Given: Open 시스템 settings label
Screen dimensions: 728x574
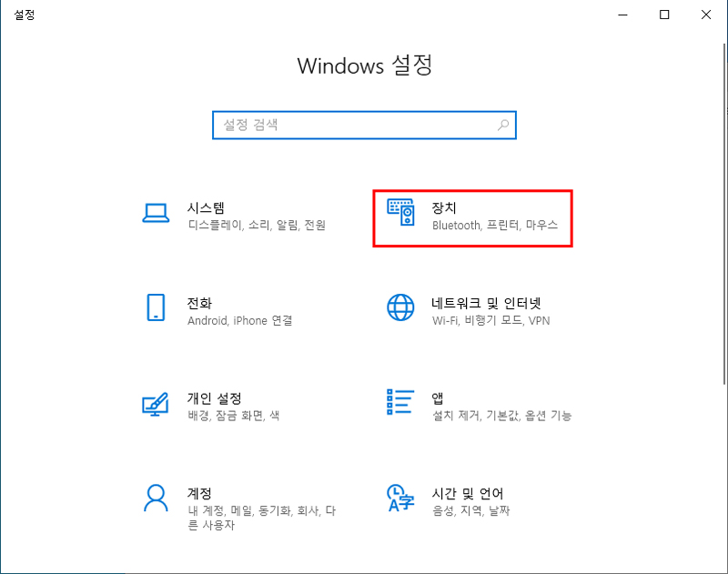Looking at the screenshot, I should tap(206, 207).
